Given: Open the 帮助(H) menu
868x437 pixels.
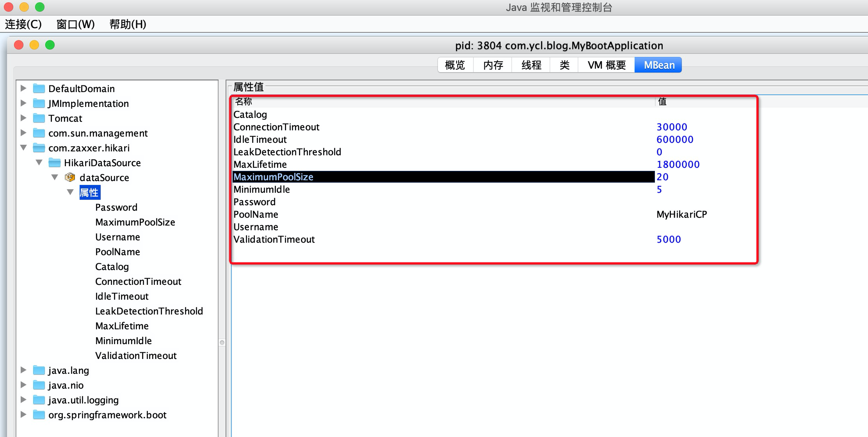Looking at the screenshot, I should pos(128,24).
